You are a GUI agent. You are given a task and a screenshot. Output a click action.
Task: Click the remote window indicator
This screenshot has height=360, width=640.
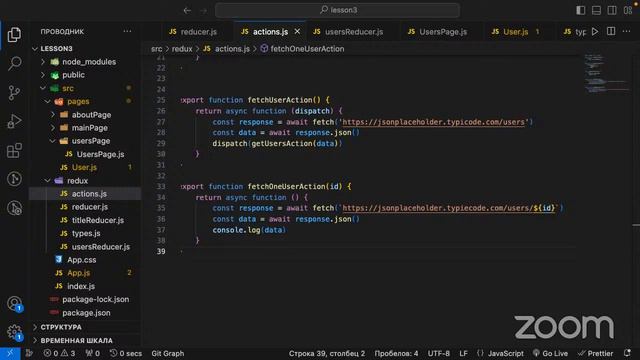(x=10, y=353)
